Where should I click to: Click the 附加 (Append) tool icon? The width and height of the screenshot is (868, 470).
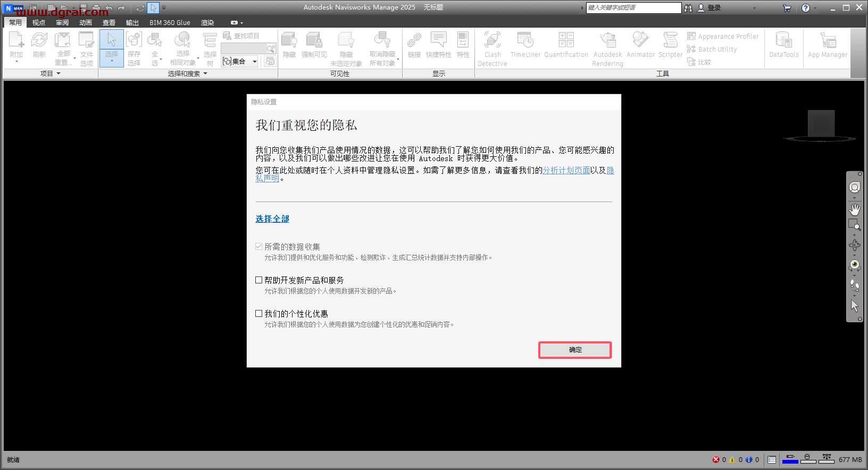tap(16, 40)
